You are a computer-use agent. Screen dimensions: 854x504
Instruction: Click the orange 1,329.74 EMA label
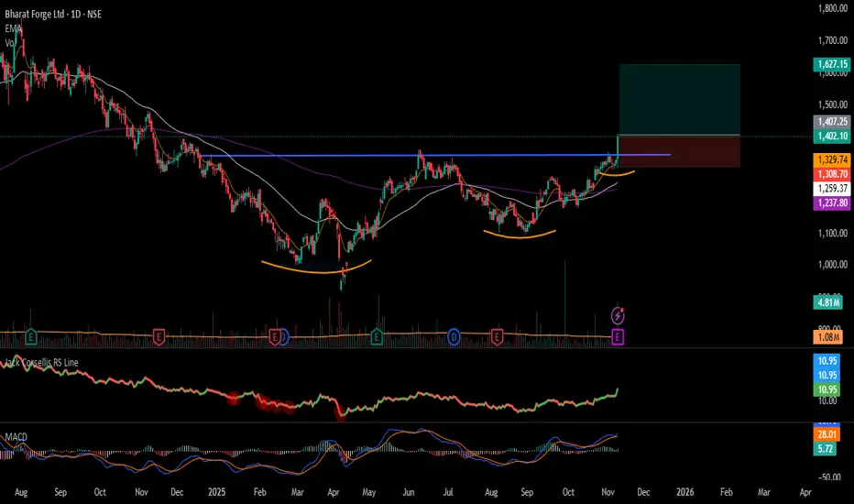[831, 159]
